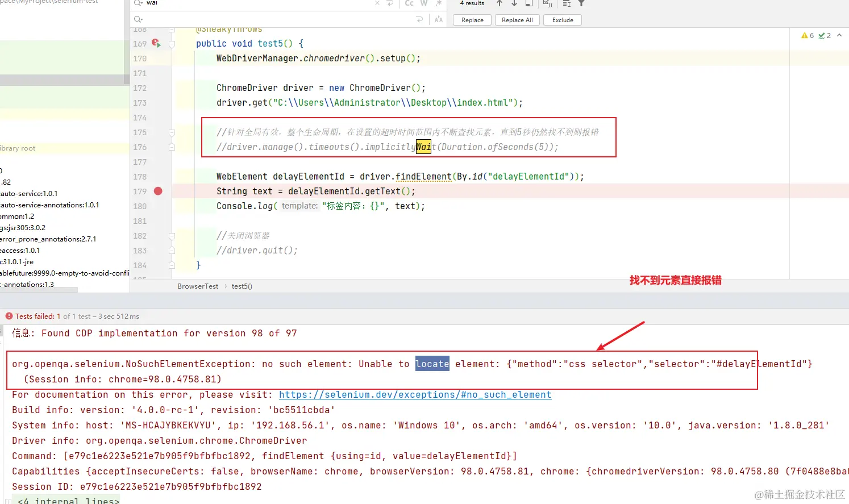Image resolution: width=849 pixels, height=504 pixels.
Task: Toggle Match Case search option
Action: pyautogui.click(x=409, y=3)
